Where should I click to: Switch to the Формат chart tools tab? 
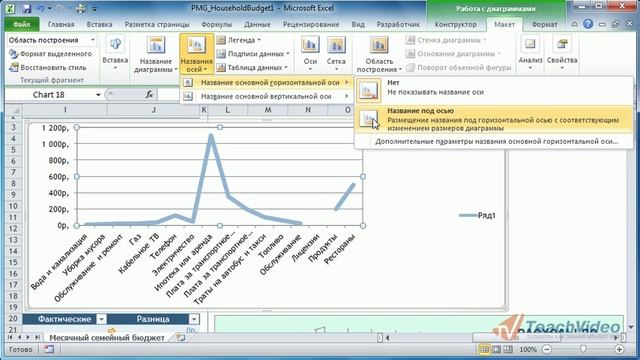(x=544, y=24)
